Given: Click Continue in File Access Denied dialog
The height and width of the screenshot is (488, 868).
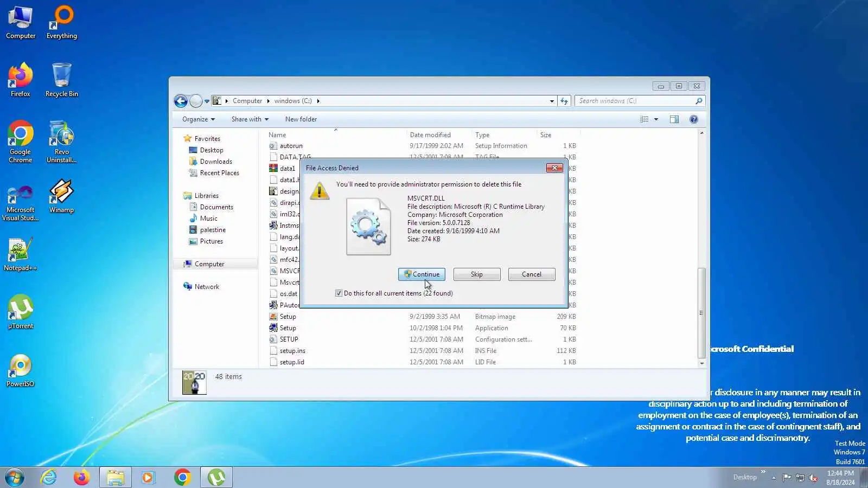Looking at the screenshot, I should pos(422,274).
